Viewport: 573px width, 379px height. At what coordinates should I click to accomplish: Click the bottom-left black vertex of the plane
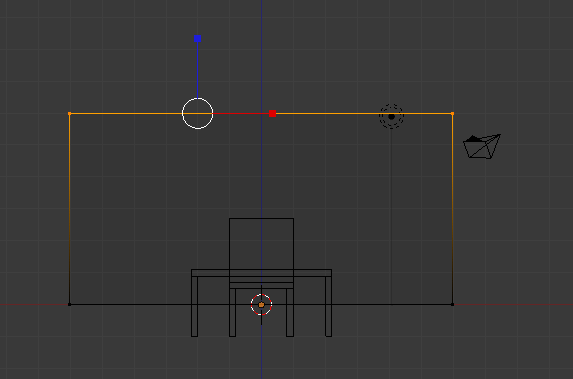pyautogui.click(x=69, y=304)
